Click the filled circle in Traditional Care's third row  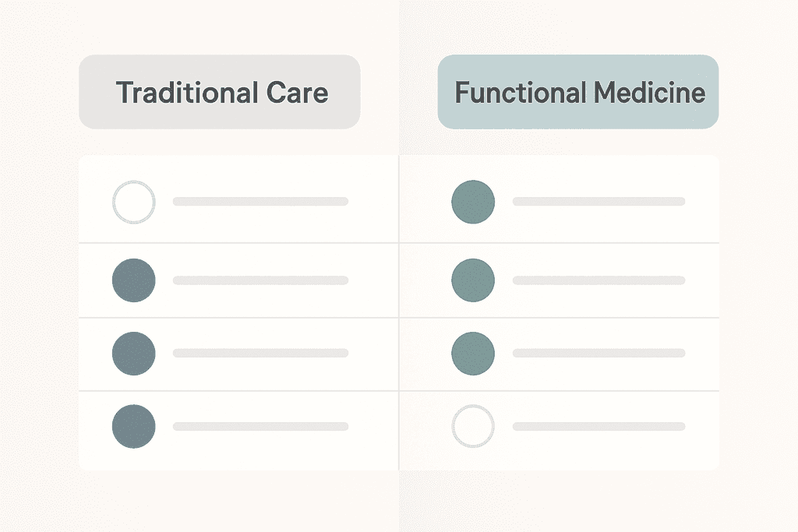(134, 353)
